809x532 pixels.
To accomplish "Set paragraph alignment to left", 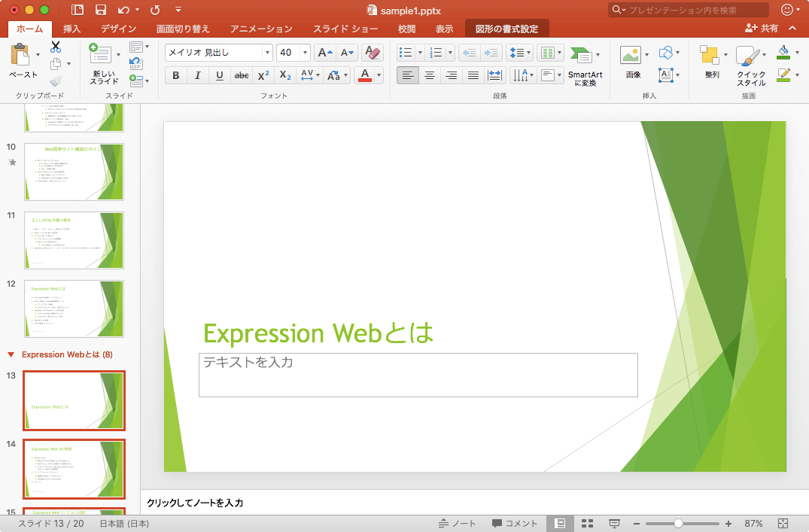I will (408, 75).
